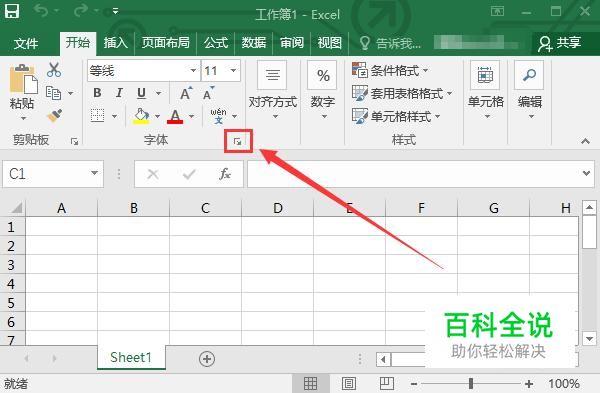
Task: Adjust the zoom slider handle
Action: (x=471, y=383)
